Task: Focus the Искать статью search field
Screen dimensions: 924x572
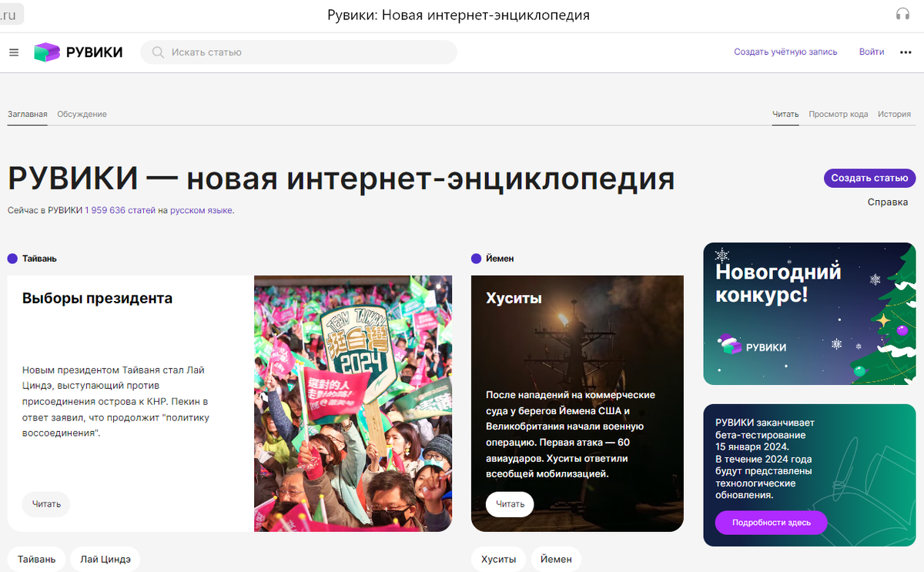Action: point(299,52)
